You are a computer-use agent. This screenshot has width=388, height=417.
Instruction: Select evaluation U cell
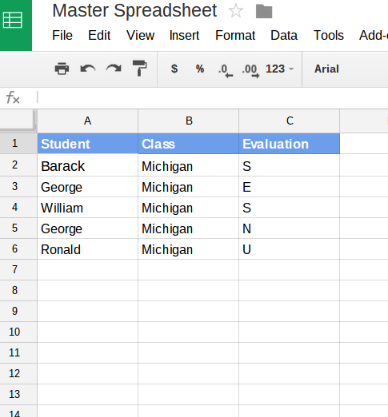point(289,249)
